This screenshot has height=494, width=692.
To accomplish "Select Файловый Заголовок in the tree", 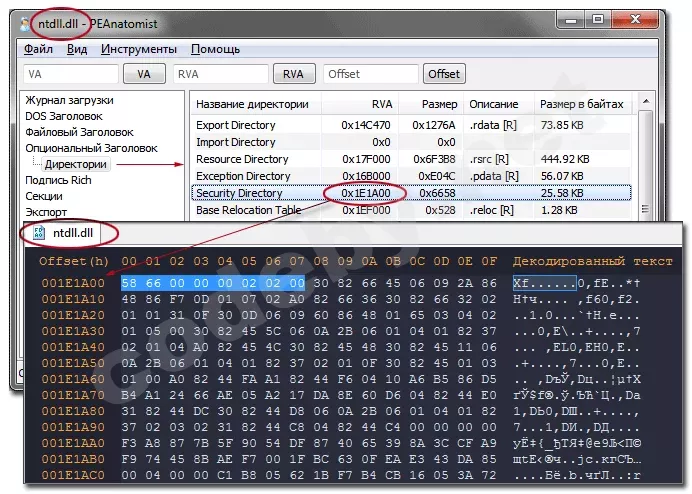I will click(x=79, y=132).
